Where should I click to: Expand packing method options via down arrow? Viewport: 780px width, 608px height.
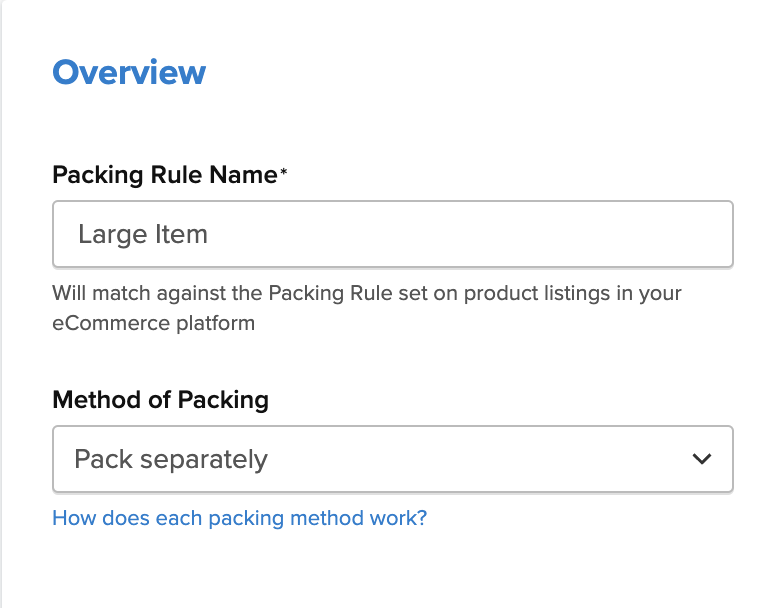(x=702, y=459)
